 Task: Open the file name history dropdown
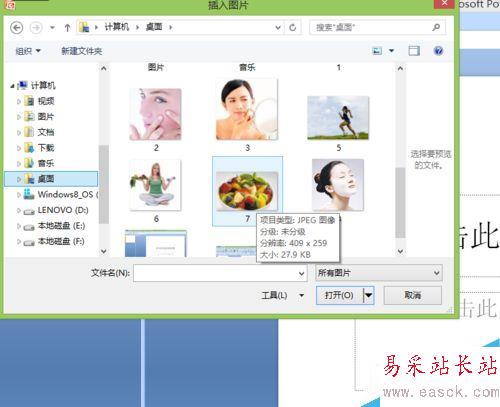(x=301, y=274)
